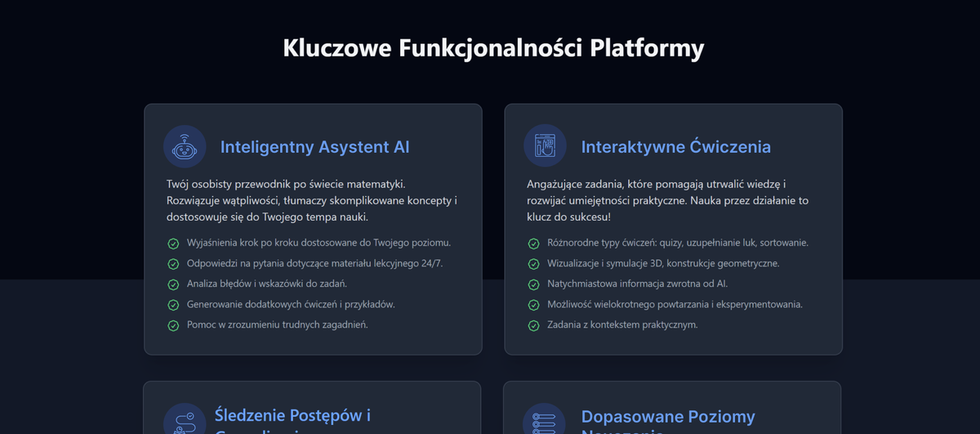Click checkmark next to Różnorodne typy ćwiczeń
Viewport: 980px width, 434px height.
(x=533, y=244)
